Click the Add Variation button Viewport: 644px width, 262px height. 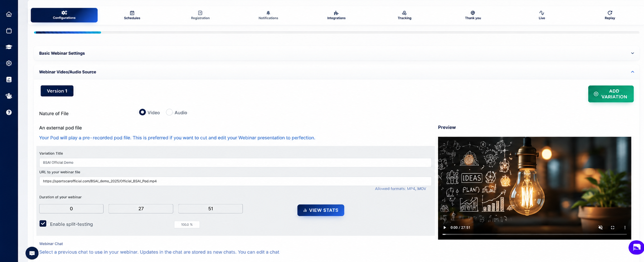click(x=611, y=94)
